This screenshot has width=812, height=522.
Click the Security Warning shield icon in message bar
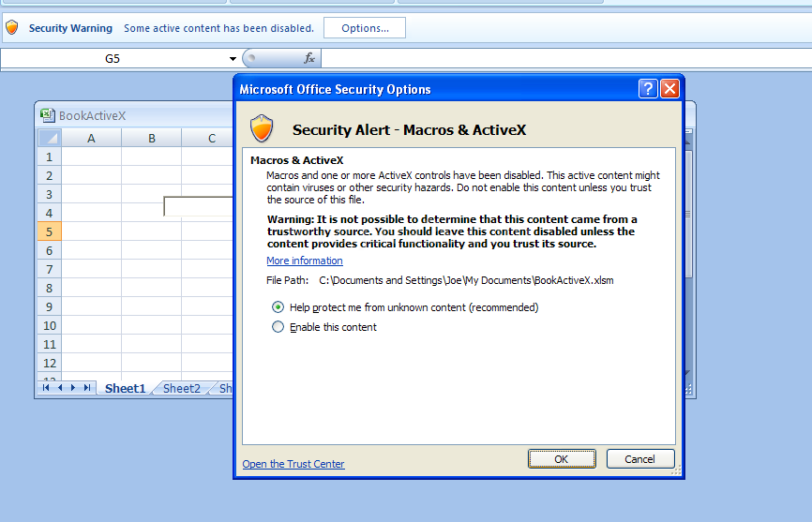(x=12, y=27)
